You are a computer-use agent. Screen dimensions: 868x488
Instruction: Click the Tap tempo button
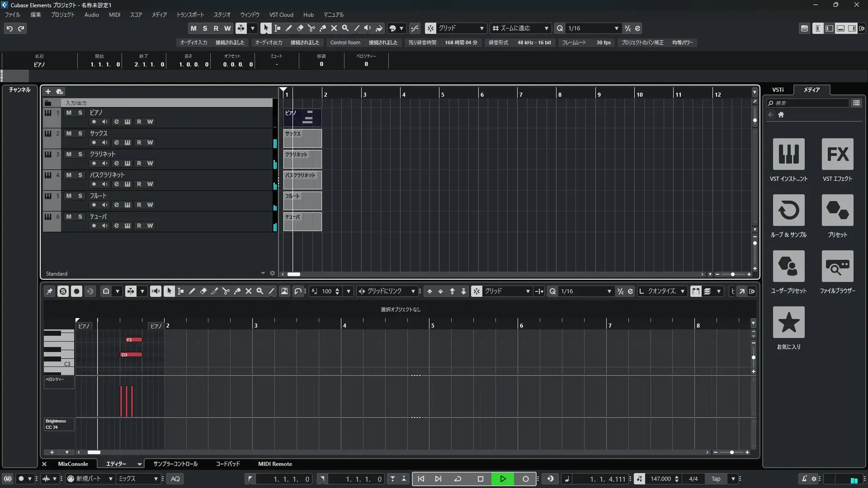coord(716,479)
